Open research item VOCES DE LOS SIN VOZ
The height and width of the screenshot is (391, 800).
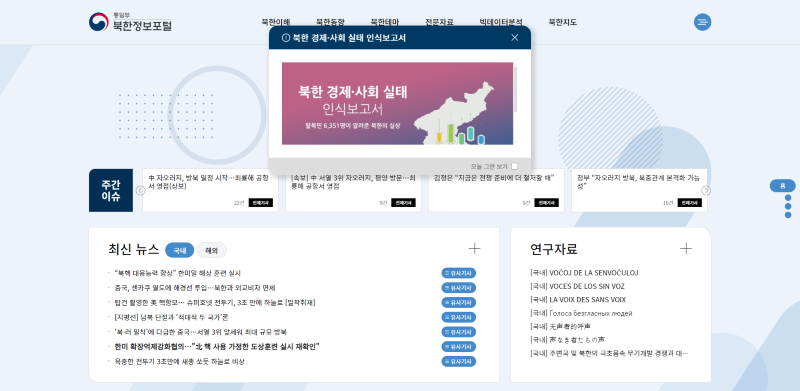click(x=578, y=286)
